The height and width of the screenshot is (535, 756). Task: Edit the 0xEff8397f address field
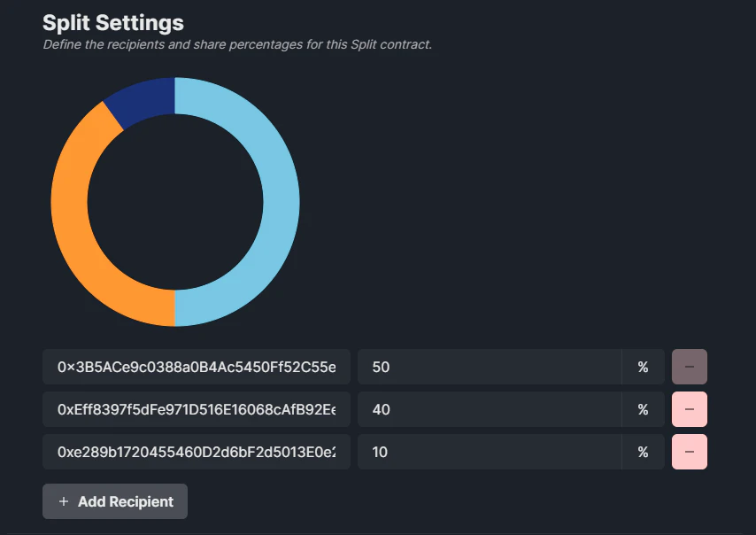click(x=197, y=409)
